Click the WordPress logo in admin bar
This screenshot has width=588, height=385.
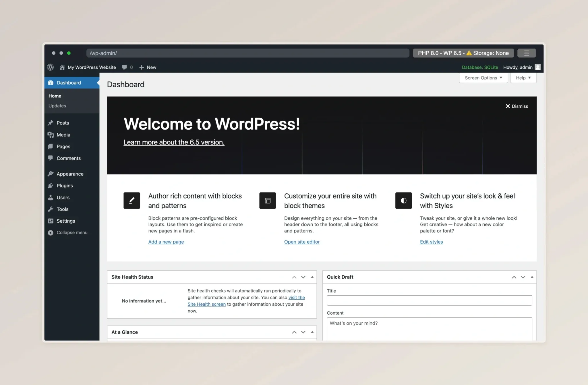50,67
